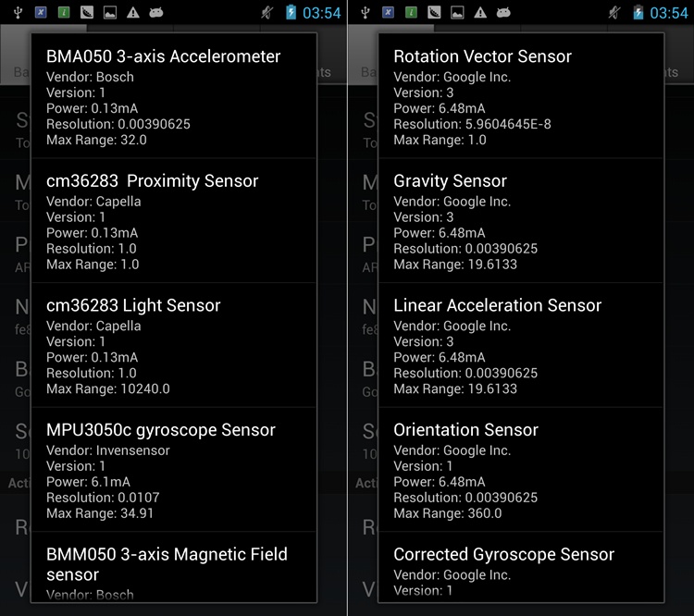The image size is (694, 616).
Task: Click 'Resolution: 0.0107' line
Action: [103, 498]
